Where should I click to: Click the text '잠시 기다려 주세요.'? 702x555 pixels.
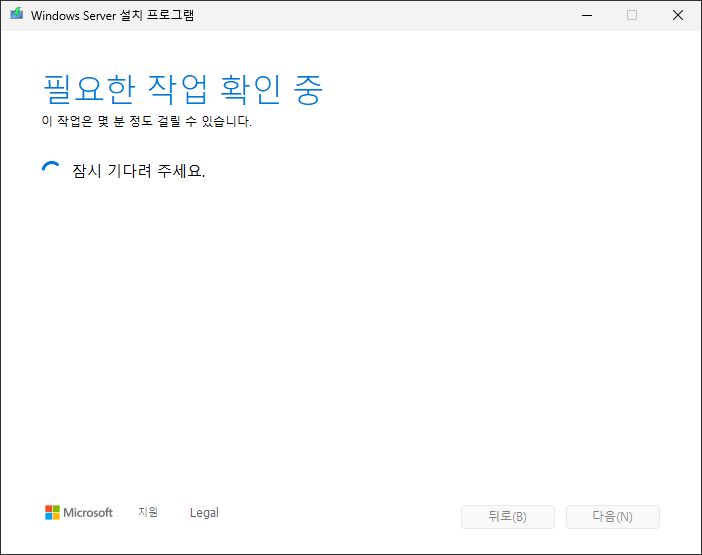[138, 171]
